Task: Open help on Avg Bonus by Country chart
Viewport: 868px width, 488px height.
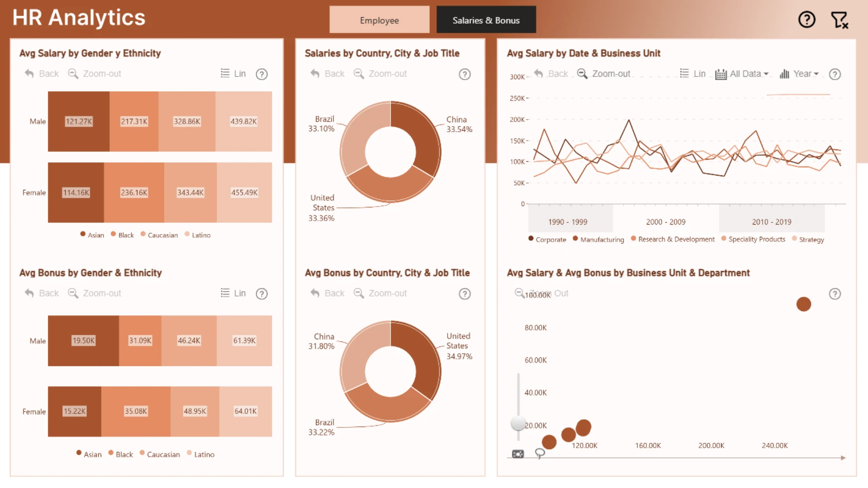Action: tap(465, 294)
